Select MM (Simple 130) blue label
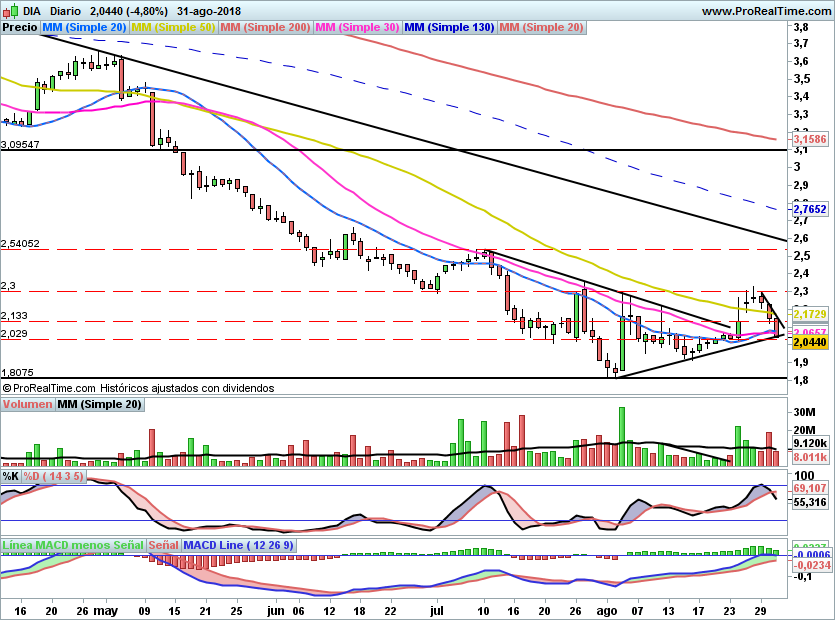This screenshot has width=835, height=620. pyautogui.click(x=449, y=27)
